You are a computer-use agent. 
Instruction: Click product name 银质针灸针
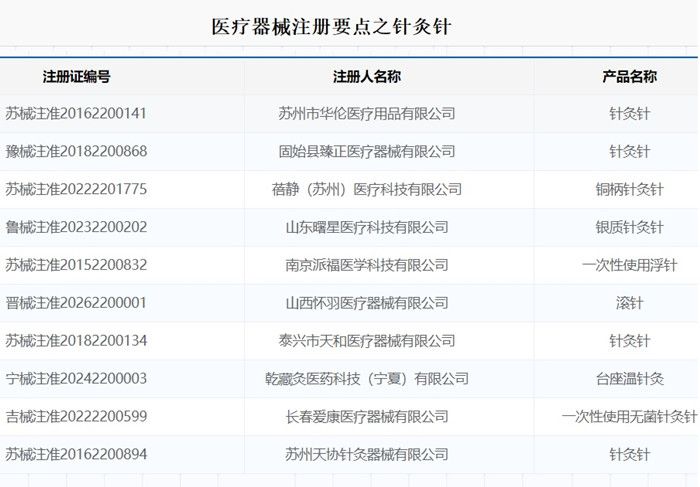pos(629,228)
